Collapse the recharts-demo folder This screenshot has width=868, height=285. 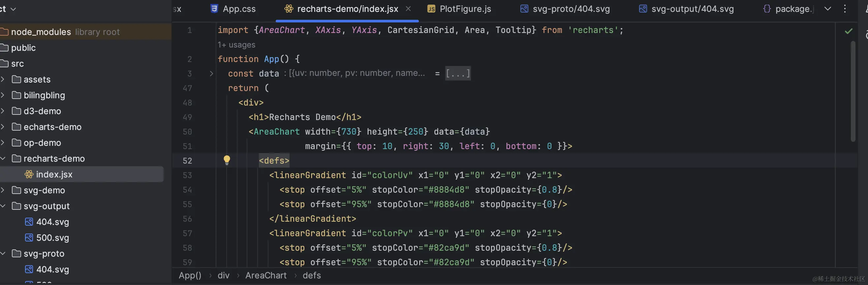3,159
